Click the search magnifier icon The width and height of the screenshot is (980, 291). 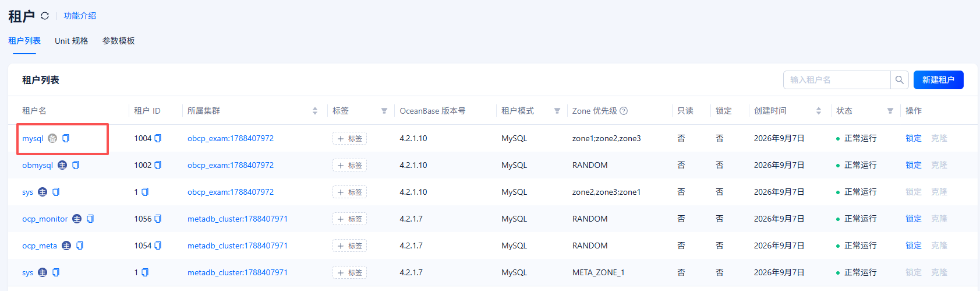click(x=899, y=80)
